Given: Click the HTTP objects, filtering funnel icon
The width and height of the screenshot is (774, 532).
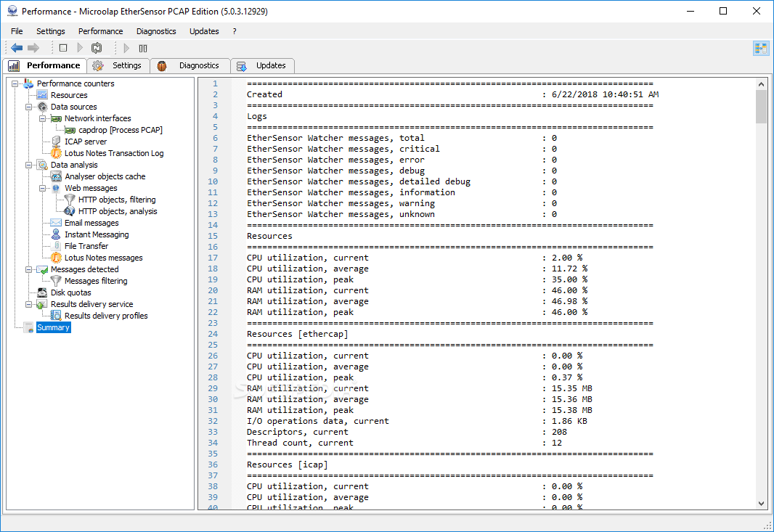Looking at the screenshot, I should pos(70,200).
